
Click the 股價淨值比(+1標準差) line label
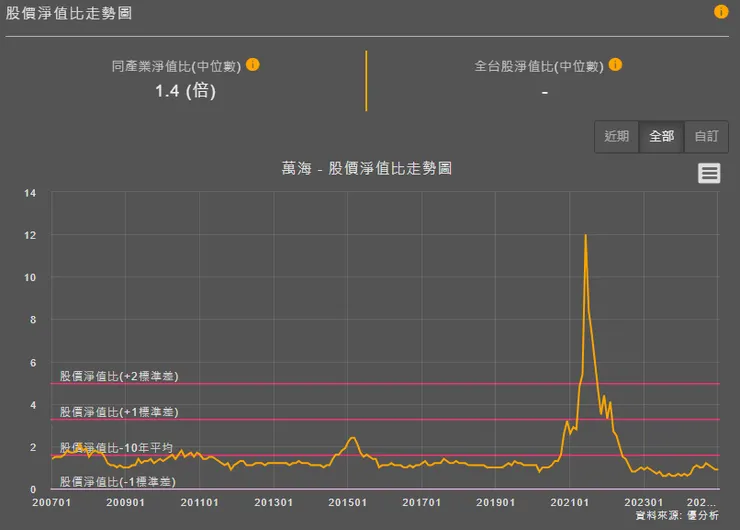(119, 412)
